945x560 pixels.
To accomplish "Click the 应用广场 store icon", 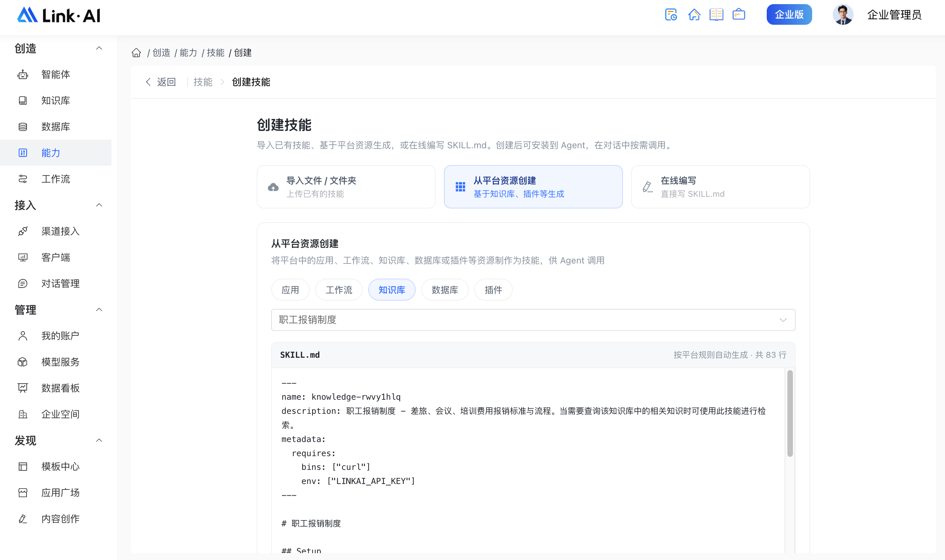I will (23, 493).
